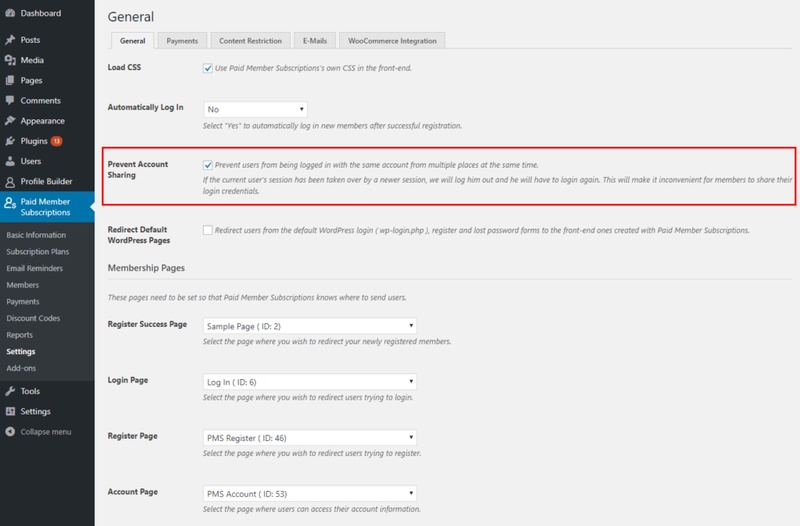Click the Tools wrench icon
This screenshot has width=800, height=526.
[x=10, y=391]
